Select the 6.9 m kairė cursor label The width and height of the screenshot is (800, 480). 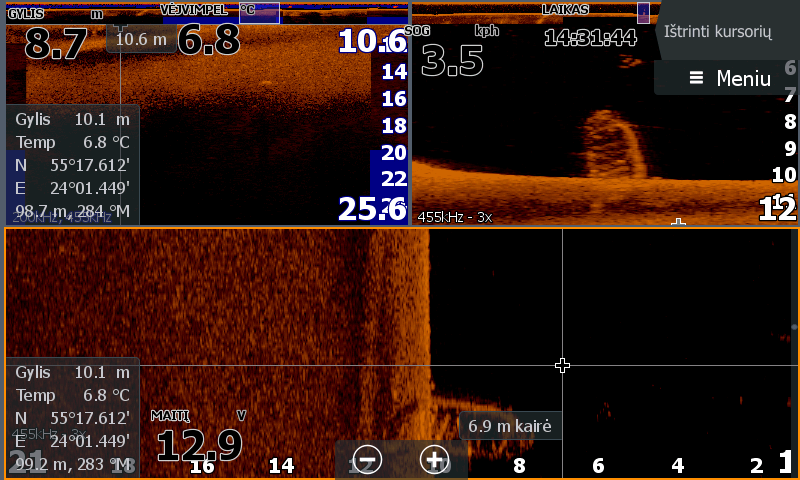click(510, 426)
